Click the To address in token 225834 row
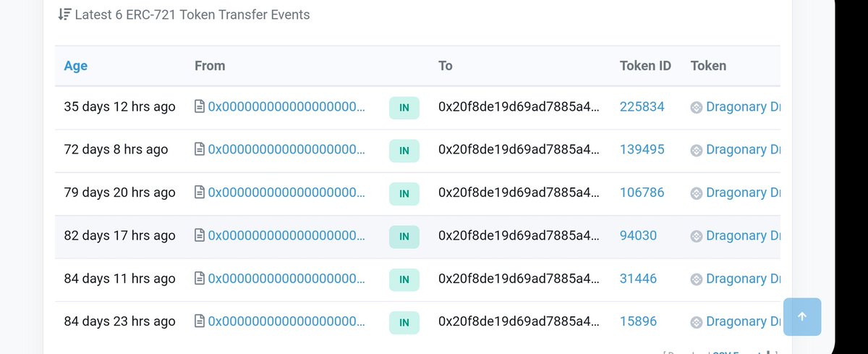Viewport: 868px width, 354px height. point(519,107)
